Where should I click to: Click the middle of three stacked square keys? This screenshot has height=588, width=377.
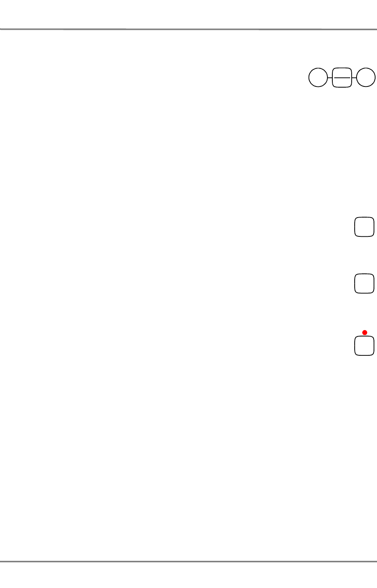(364, 283)
